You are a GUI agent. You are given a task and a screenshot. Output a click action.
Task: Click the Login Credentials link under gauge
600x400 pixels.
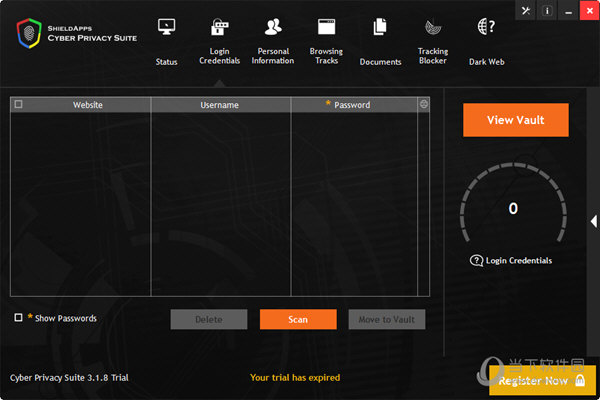point(519,261)
